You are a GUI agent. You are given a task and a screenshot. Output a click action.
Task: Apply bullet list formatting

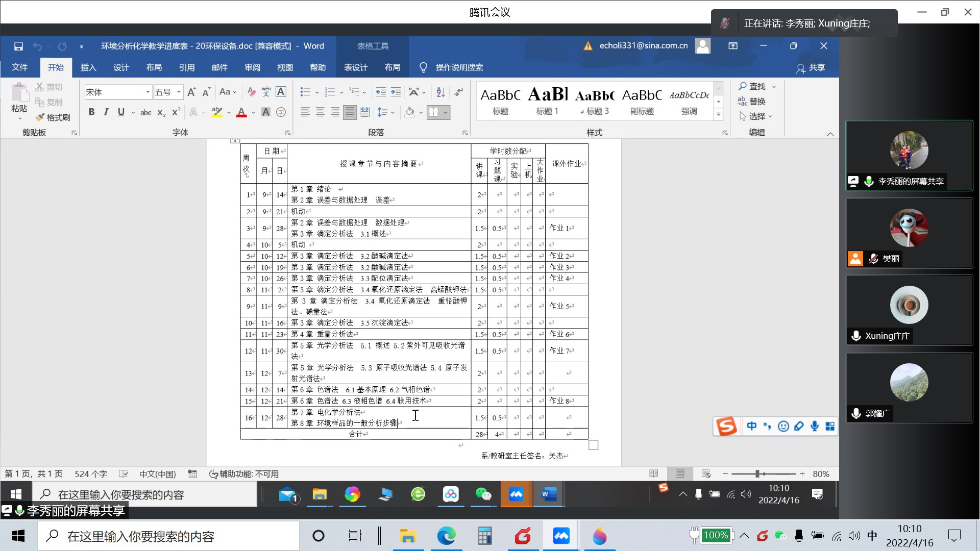click(305, 92)
